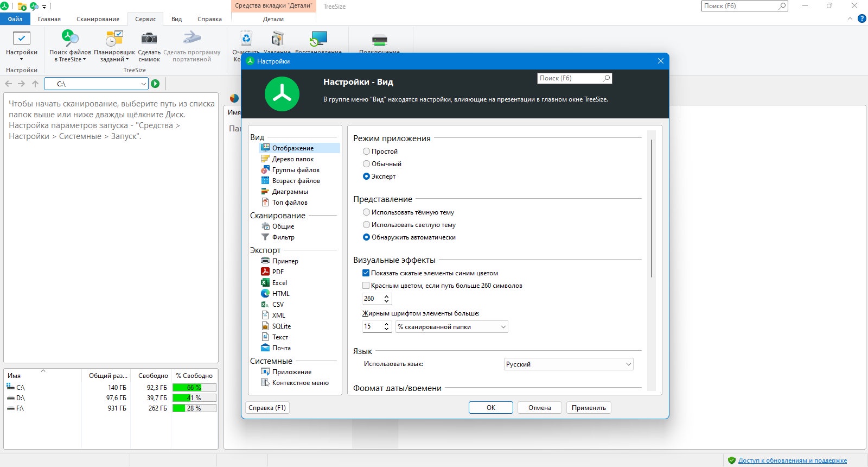
Task: Open the Русский language dropdown
Action: pos(569,364)
